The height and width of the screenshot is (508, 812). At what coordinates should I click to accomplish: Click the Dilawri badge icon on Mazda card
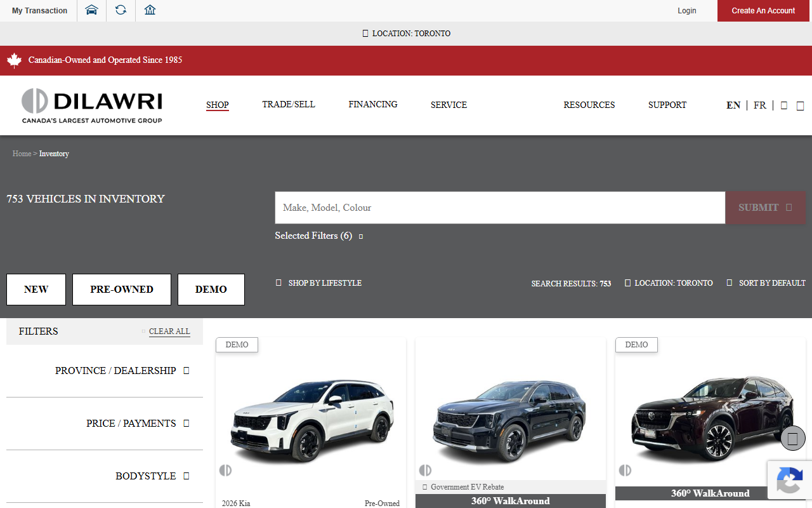(x=625, y=470)
